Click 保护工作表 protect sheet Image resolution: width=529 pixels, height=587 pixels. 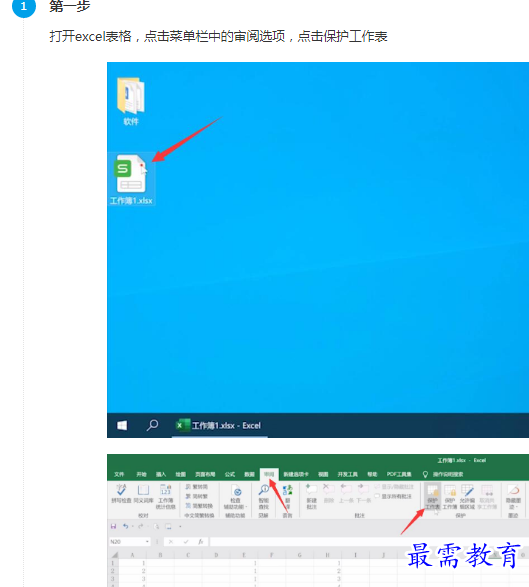click(432, 496)
